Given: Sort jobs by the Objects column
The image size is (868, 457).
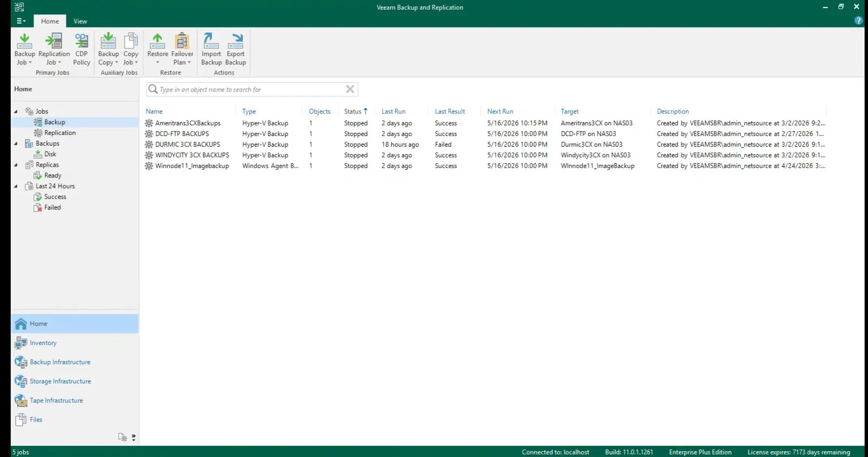Looking at the screenshot, I should pos(320,112).
